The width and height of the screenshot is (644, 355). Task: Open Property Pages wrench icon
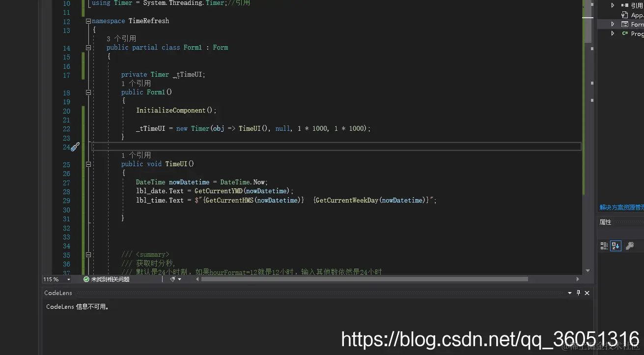[629, 246]
